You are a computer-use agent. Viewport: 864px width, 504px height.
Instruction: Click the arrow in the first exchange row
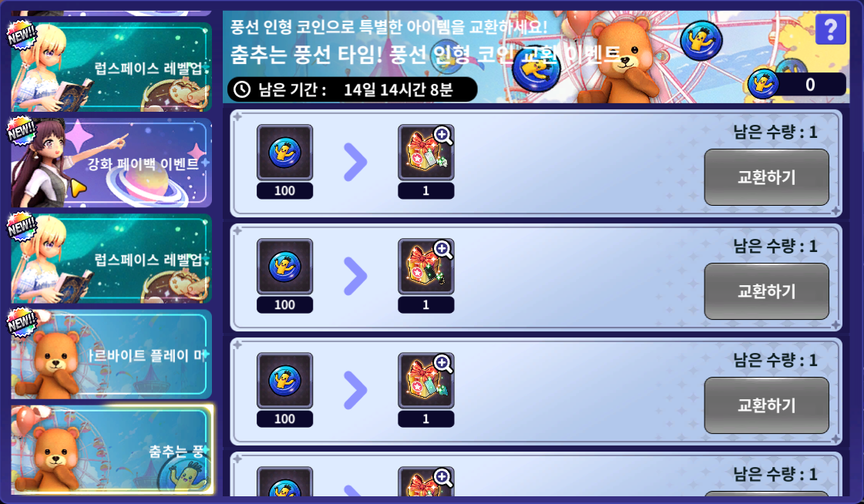[x=355, y=163]
